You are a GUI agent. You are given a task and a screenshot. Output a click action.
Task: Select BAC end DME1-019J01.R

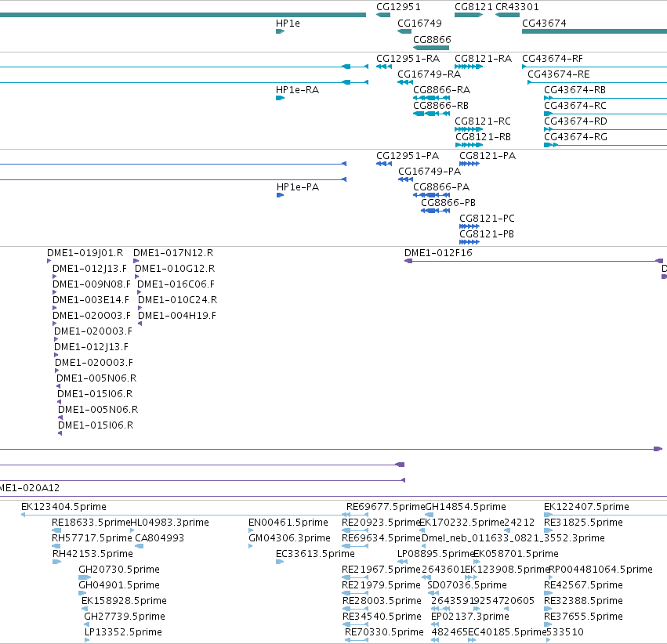85,253
